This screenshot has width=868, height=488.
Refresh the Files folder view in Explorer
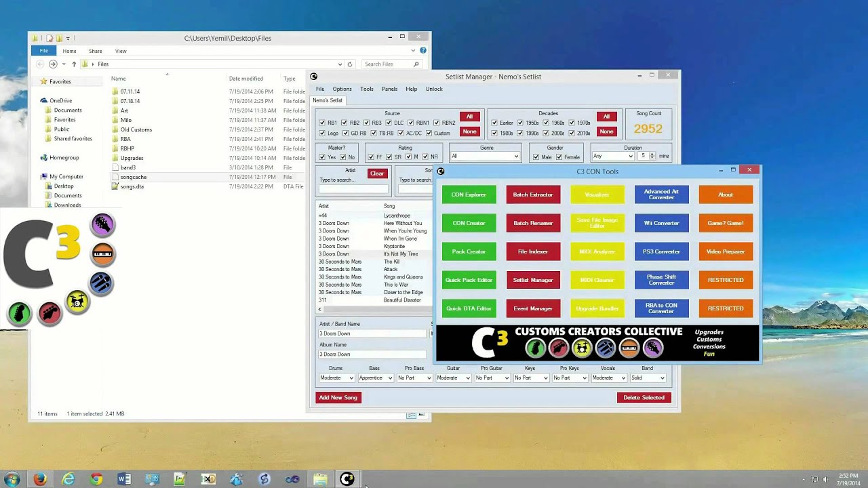click(x=350, y=64)
